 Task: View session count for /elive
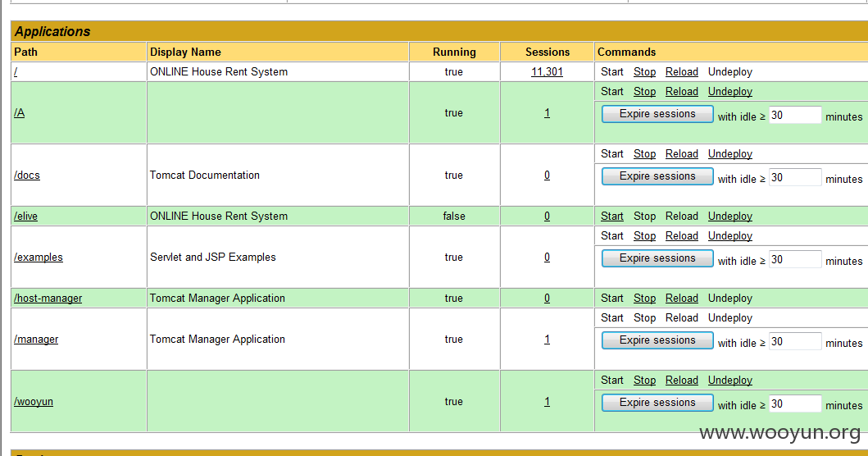click(547, 216)
